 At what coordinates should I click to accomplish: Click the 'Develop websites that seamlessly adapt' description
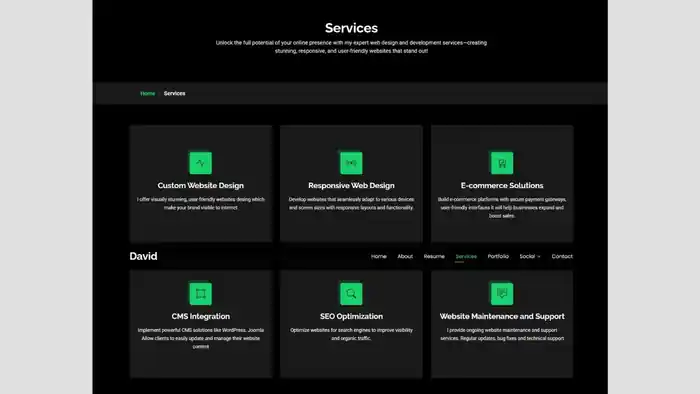(x=351, y=203)
